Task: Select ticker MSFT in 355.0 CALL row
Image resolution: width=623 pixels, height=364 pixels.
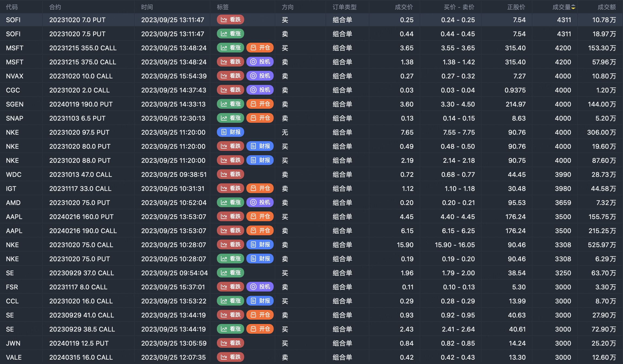Action: [15, 48]
